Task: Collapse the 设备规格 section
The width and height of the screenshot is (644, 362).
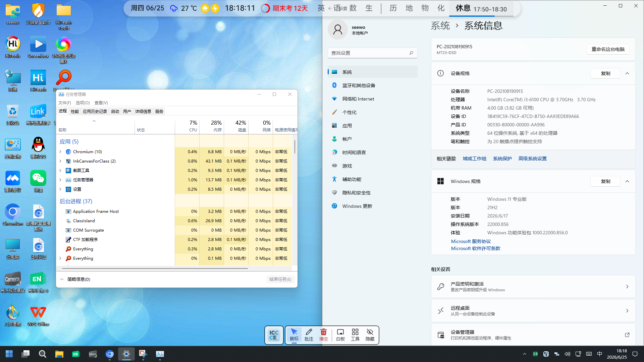Action: pos(627,73)
